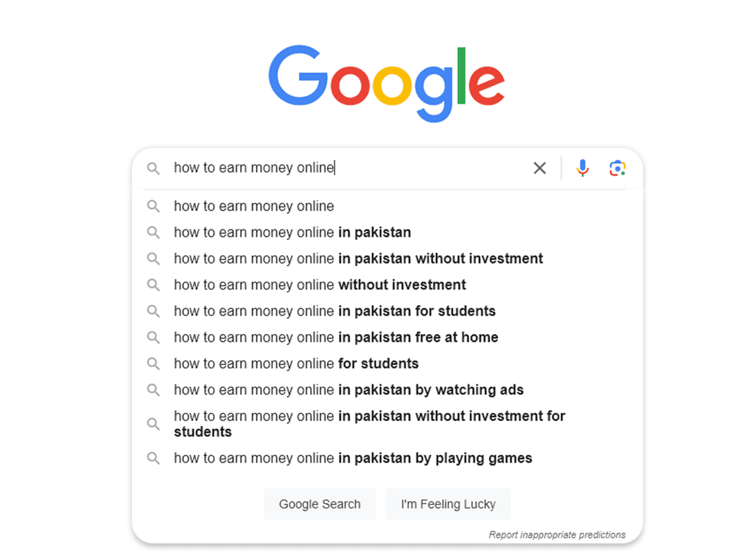Select 'in pakistan by playing games' suggestion
The width and height of the screenshot is (747, 560).
click(x=353, y=458)
